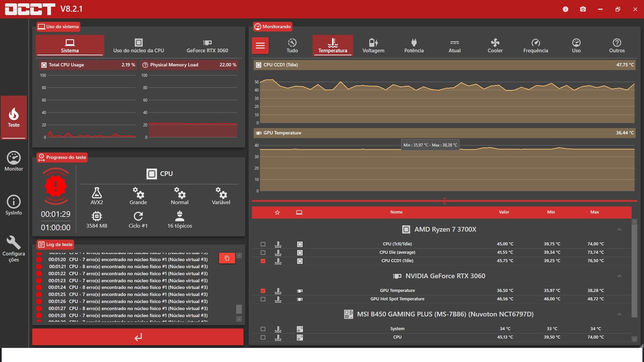
Task: Click the 3584 MB memory setting
Action: (x=97, y=220)
